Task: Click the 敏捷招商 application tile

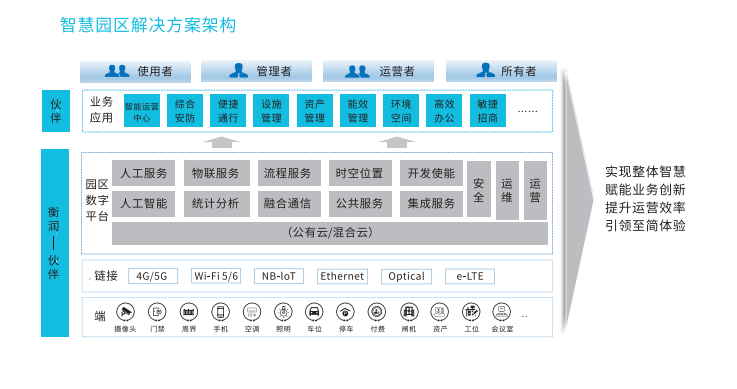Action: pyautogui.click(x=488, y=111)
